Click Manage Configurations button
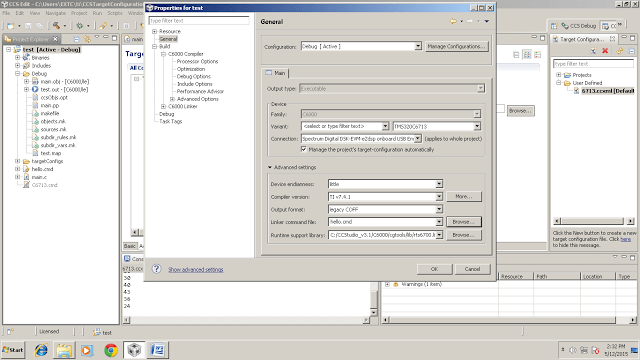The image size is (640, 360). click(x=456, y=47)
